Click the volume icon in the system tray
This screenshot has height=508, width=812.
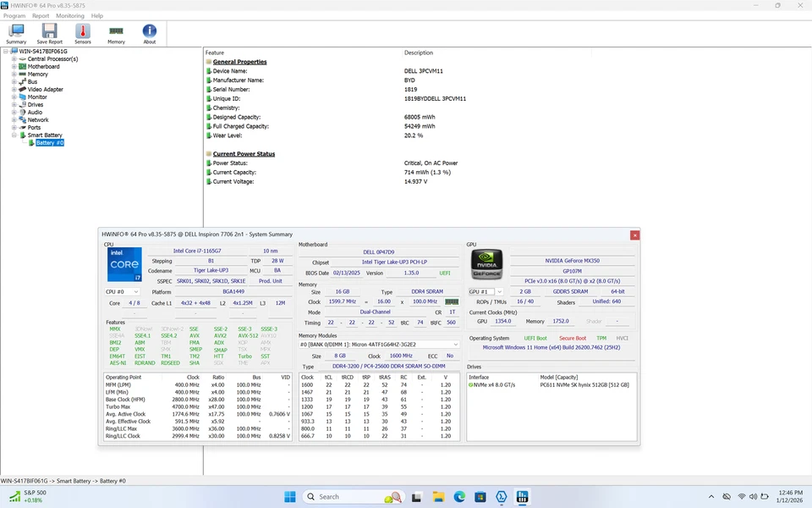(753, 496)
